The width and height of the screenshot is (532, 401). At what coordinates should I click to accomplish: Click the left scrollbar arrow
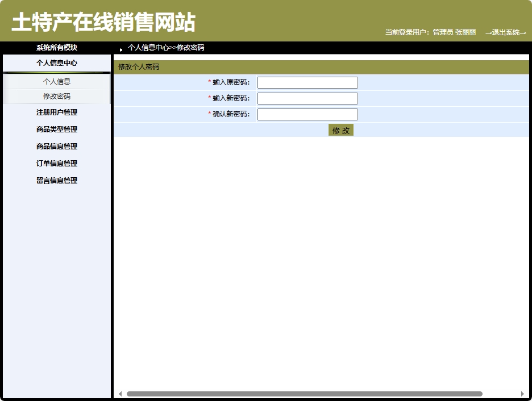coord(119,393)
